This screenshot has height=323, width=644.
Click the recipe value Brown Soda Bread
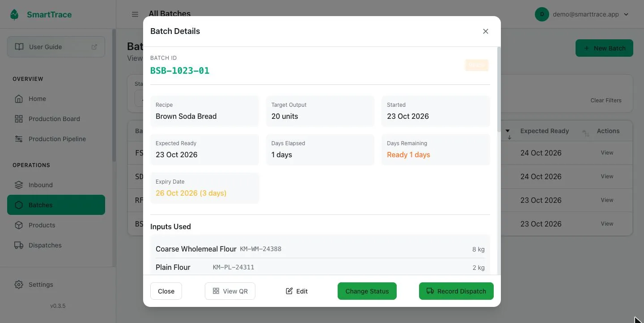pyautogui.click(x=186, y=116)
